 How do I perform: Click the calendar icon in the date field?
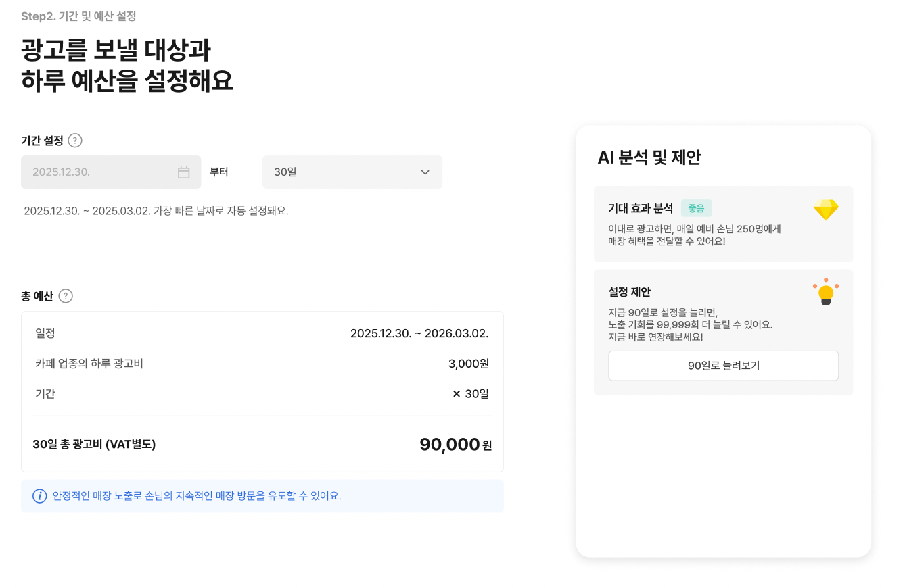[183, 172]
